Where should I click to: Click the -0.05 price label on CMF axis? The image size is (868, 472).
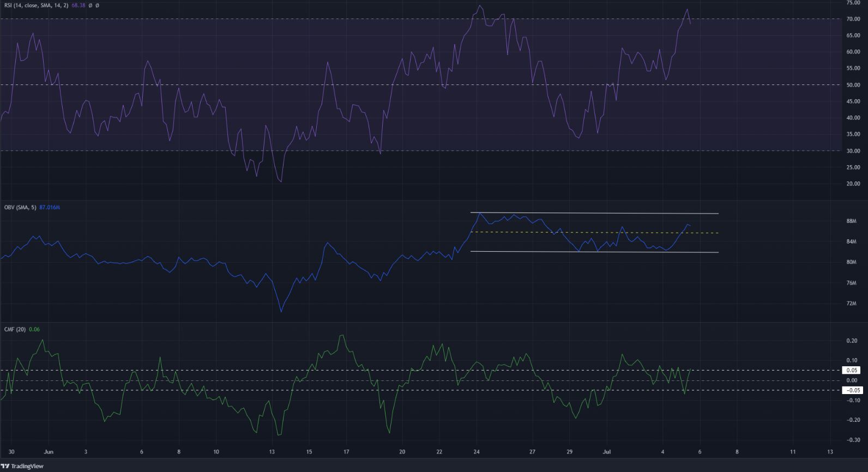click(x=852, y=390)
